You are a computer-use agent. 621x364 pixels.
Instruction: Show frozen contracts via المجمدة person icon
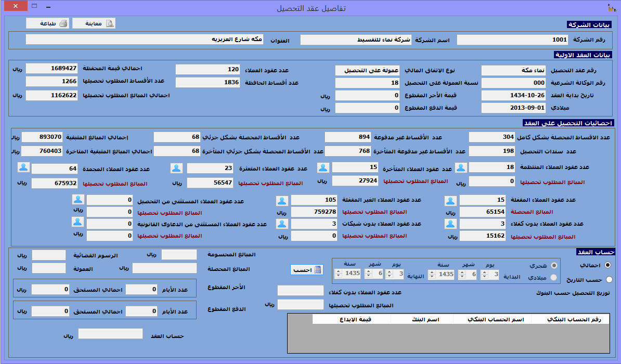coord(23,167)
